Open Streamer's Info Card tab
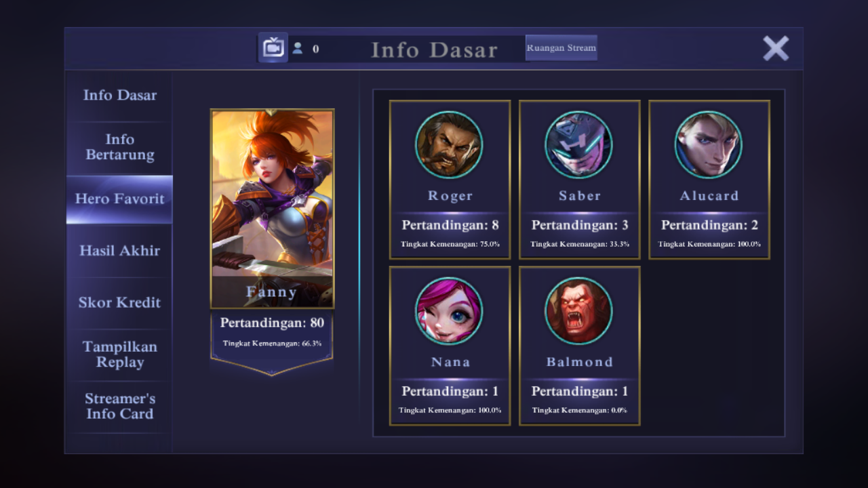Image resolution: width=868 pixels, height=488 pixels. coord(120,406)
